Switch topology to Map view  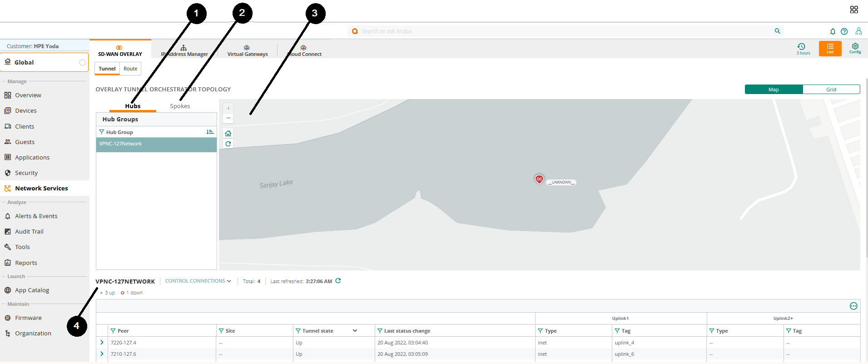774,90
